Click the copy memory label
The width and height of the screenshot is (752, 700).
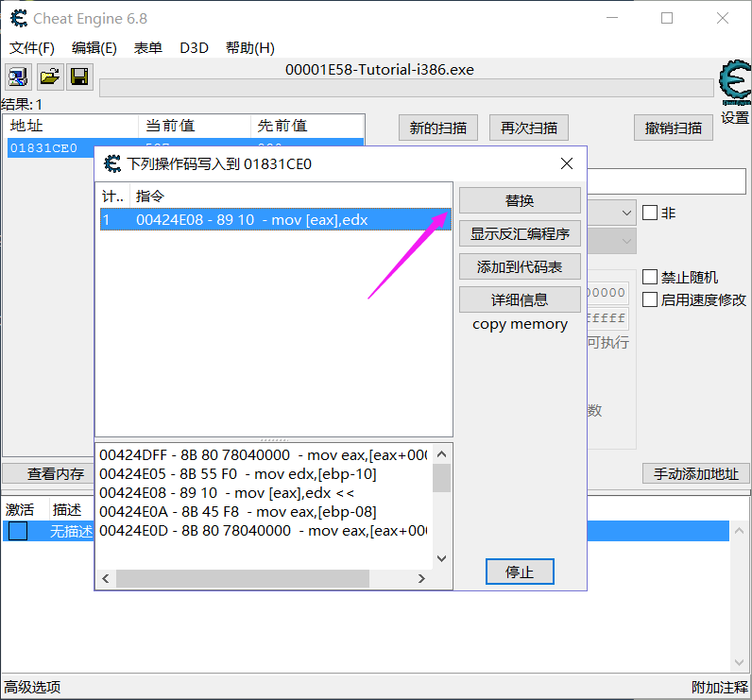[520, 325]
